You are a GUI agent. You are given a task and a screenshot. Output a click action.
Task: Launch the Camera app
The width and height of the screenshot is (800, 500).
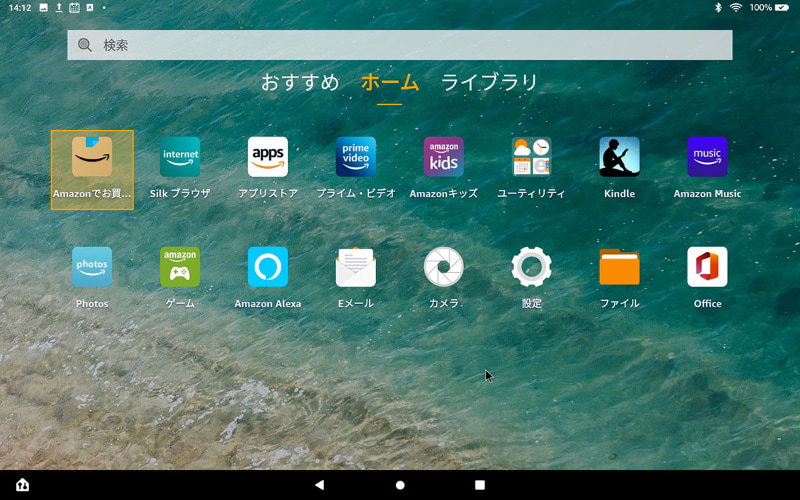coord(443,267)
